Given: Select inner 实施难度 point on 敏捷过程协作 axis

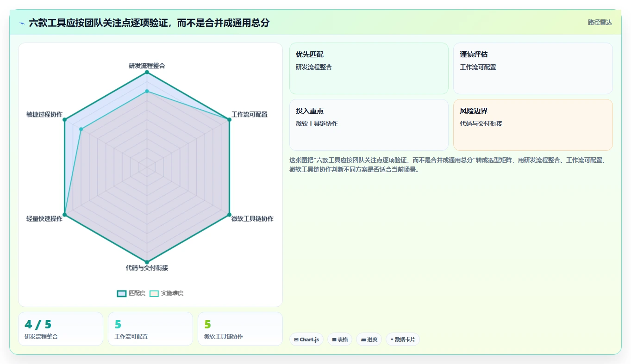Looking at the screenshot, I should [x=81, y=129].
